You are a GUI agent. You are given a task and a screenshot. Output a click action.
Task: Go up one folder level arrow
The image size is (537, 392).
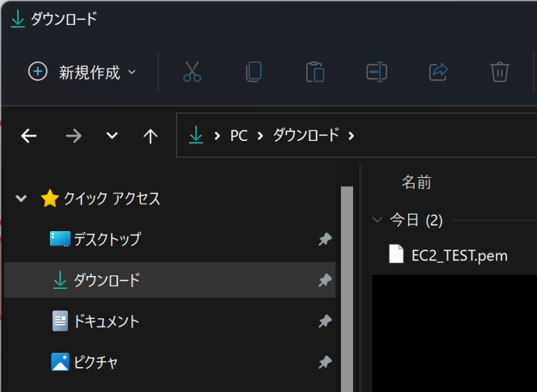pyautogui.click(x=150, y=136)
